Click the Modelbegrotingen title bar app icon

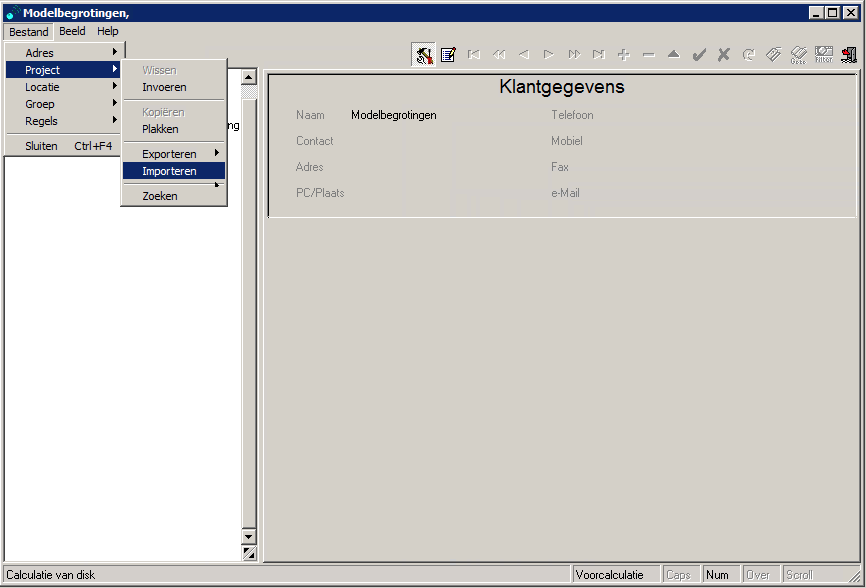[x=13, y=13]
